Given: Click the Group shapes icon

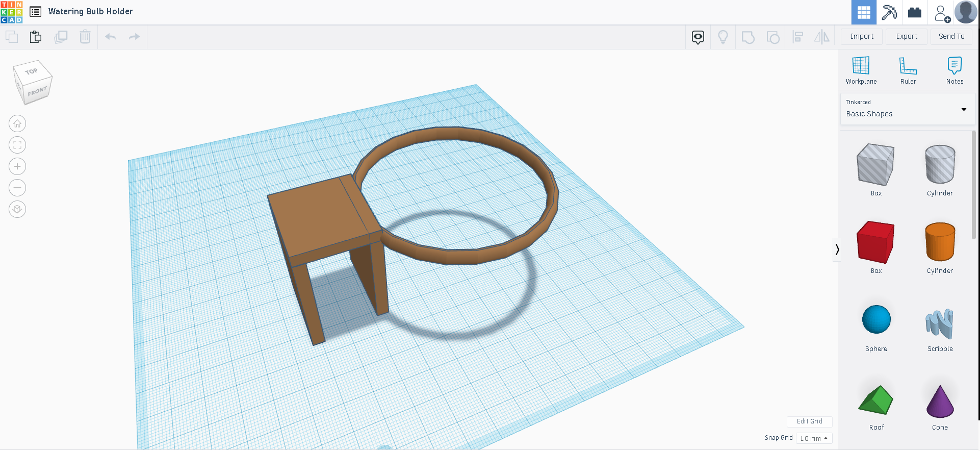Looking at the screenshot, I should click(748, 37).
